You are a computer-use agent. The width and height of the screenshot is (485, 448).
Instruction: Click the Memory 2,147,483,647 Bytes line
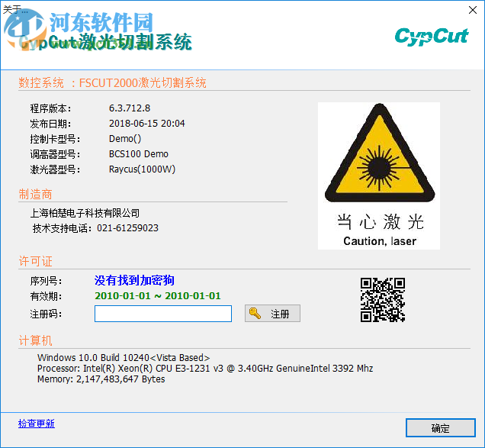(x=101, y=379)
